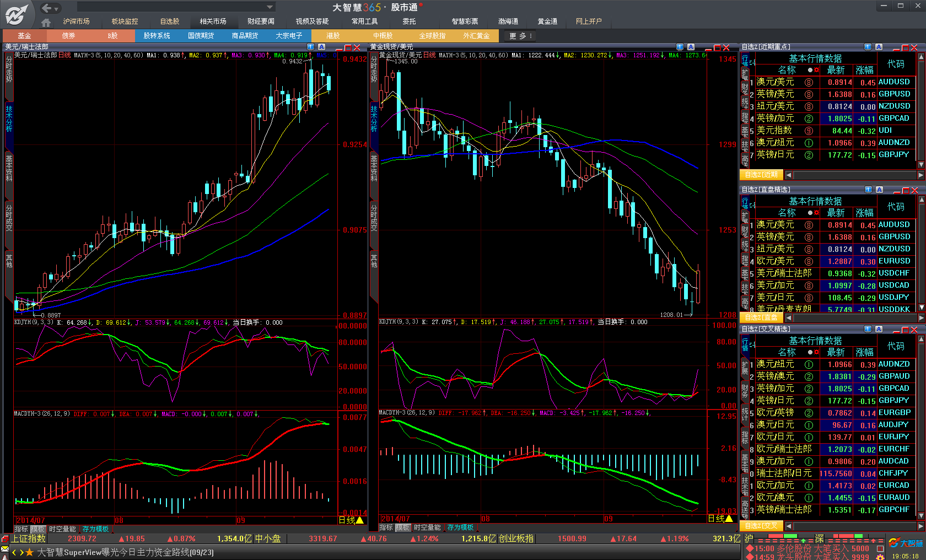Click 上证指数 in status bar

(29, 539)
